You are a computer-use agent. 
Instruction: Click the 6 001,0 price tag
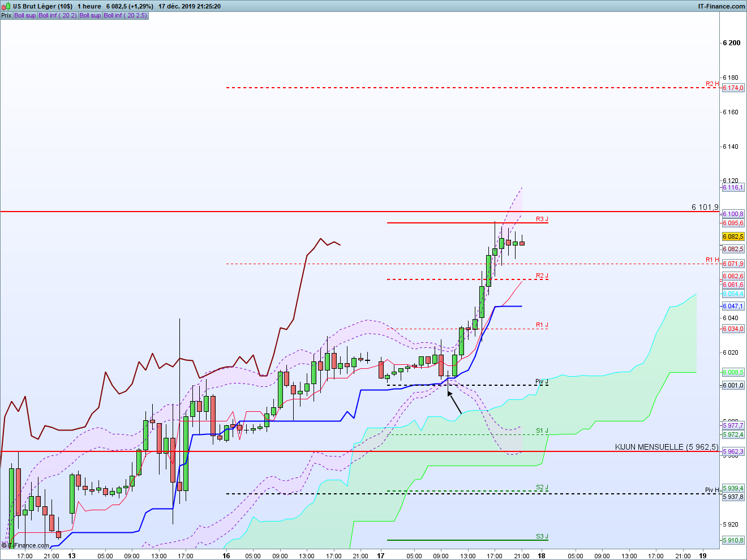tap(733, 385)
